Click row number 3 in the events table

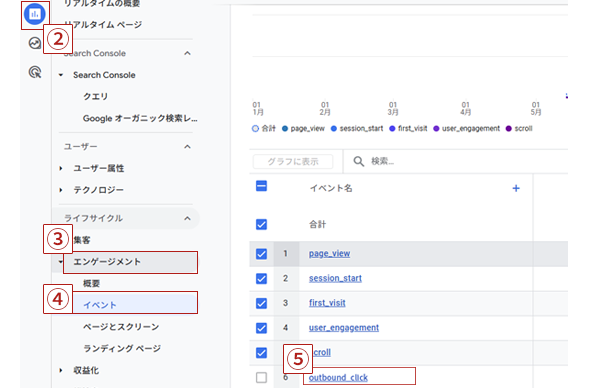coord(285,303)
